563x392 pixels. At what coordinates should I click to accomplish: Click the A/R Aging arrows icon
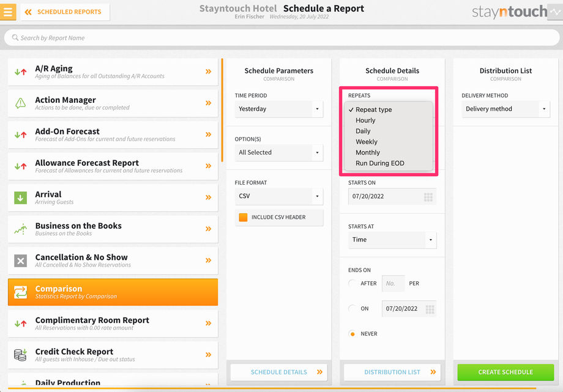point(20,72)
